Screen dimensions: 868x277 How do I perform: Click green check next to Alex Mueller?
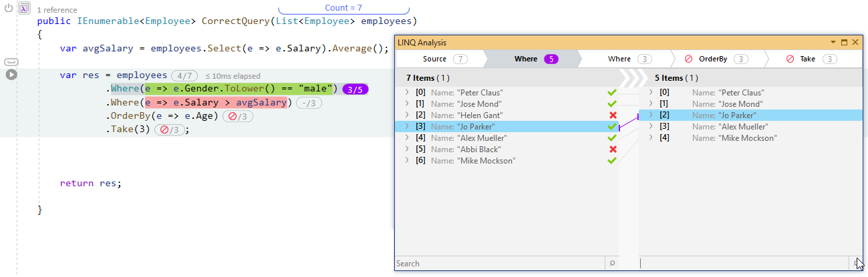pyautogui.click(x=611, y=137)
